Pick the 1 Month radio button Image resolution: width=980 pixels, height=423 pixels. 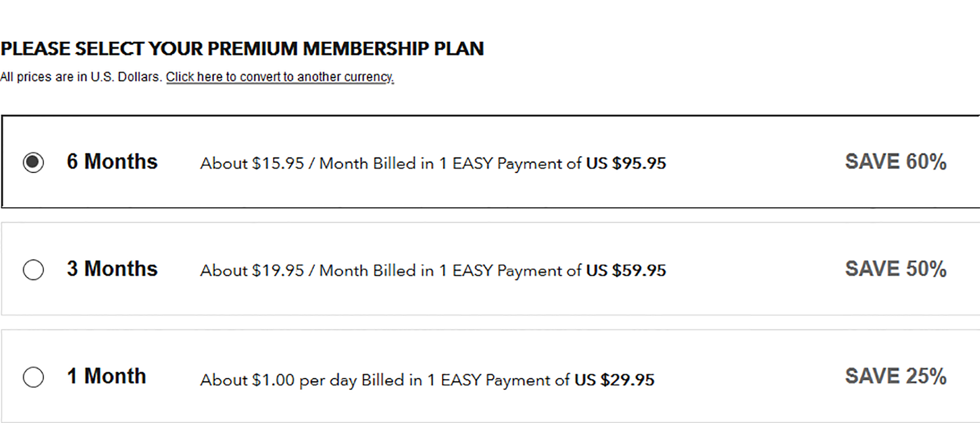pos(33,377)
